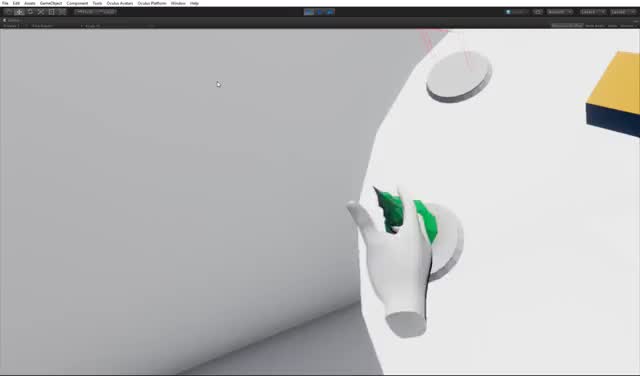
Task: Open the cloud services icon
Action: pyautogui.click(x=538, y=12)
